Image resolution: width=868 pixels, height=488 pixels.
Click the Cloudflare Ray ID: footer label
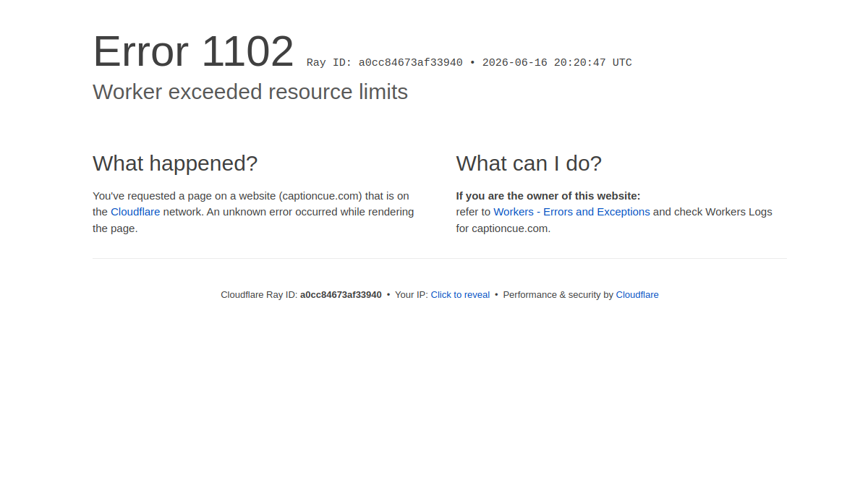259,295
